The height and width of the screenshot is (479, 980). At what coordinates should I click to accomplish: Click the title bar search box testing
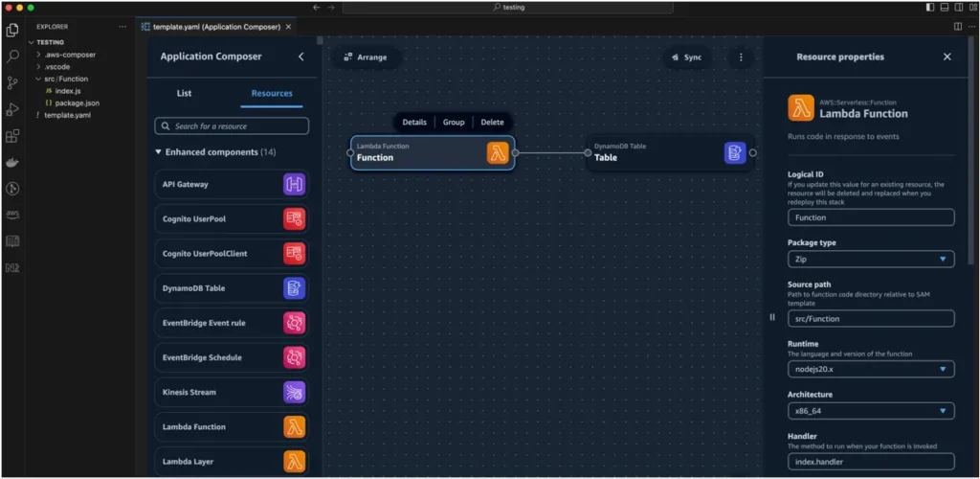pos(507,8)
